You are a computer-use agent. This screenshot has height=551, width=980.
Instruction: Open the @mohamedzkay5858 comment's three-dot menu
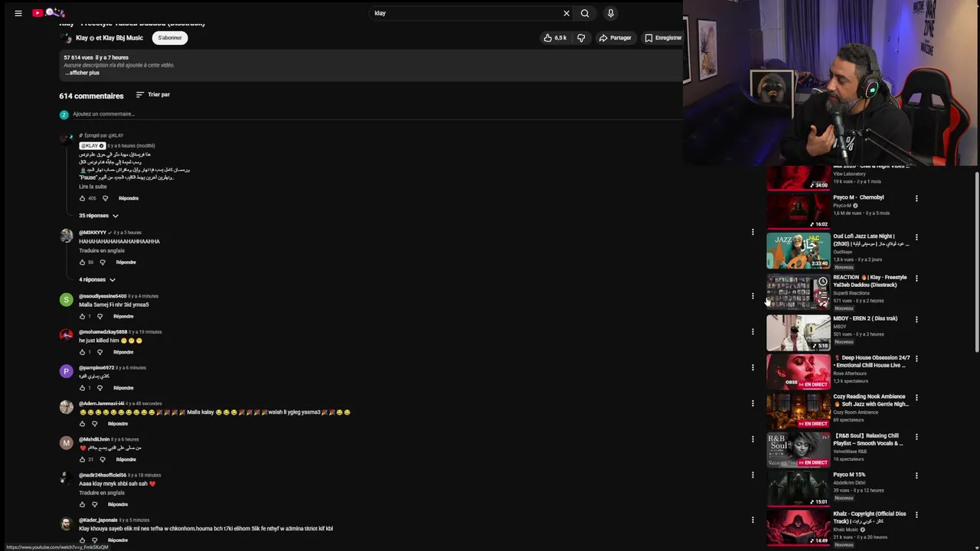(x=753, y=331)
